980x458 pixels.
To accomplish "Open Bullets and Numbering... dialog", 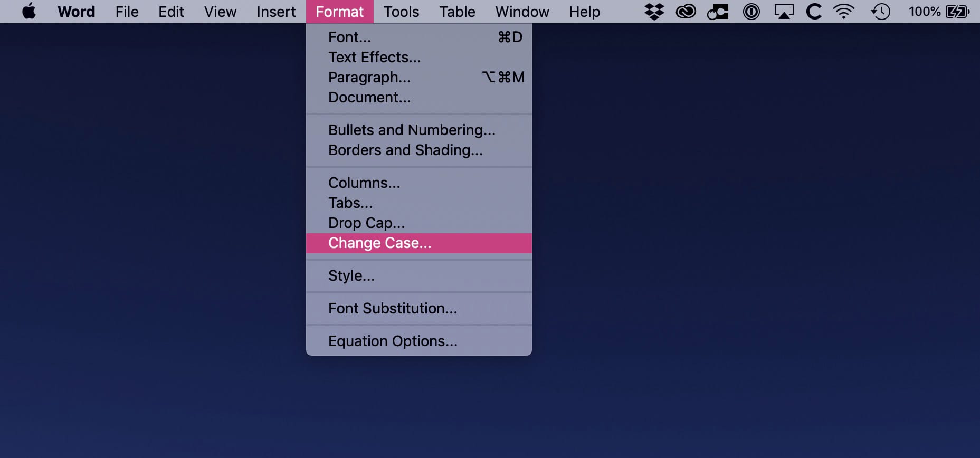I will [419, 130].
